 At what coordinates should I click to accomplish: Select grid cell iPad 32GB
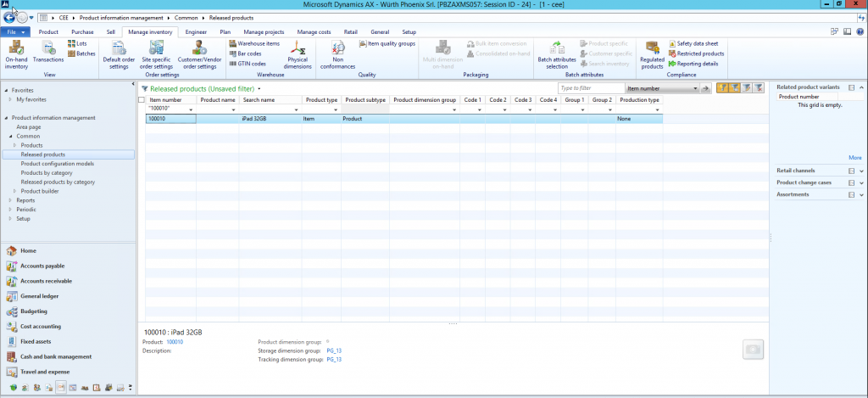coord(270,119)
